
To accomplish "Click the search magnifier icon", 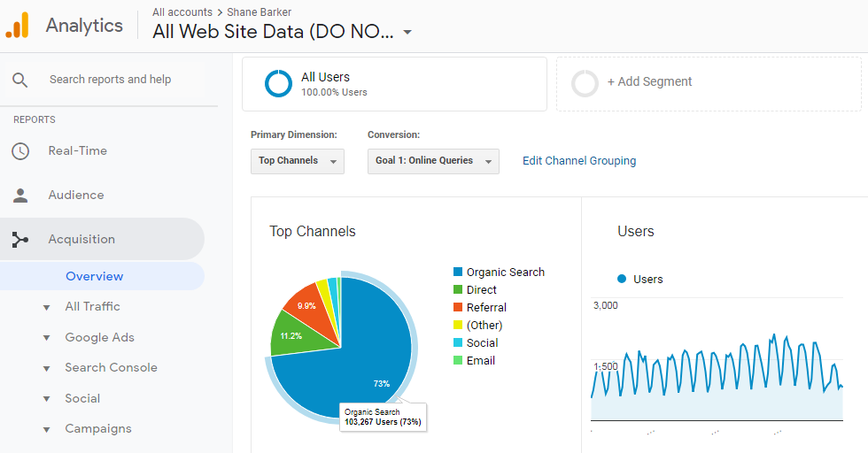I will (19, 80).
